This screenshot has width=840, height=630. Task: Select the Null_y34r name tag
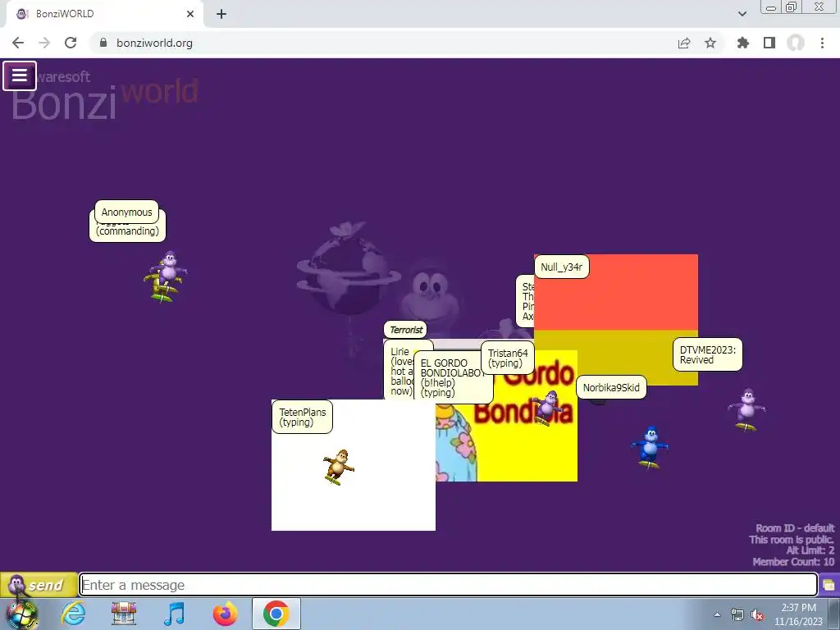click(561, 267)
